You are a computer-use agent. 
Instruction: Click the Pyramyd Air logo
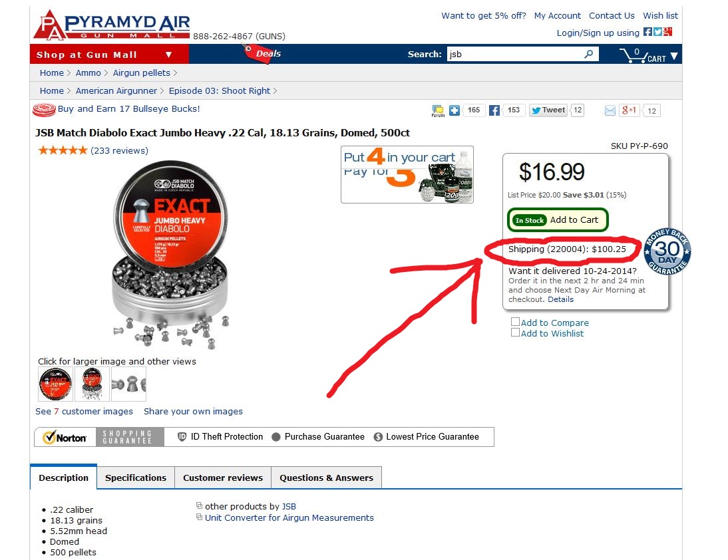pyautogui.click(x=112, y=25)
